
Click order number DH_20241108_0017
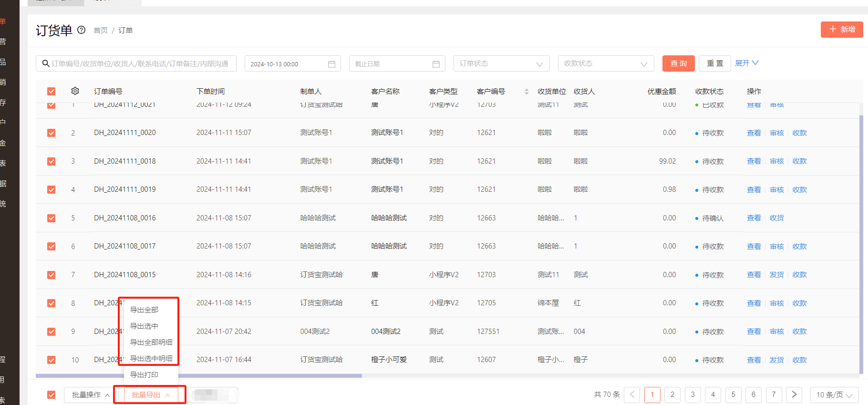point(125,246)
